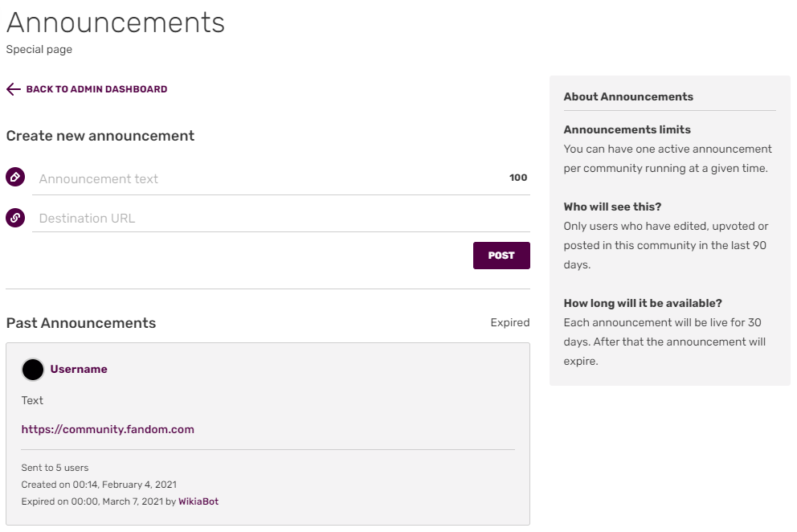Viewport: 797px width, 532px height.
Task: Click the "How long will it be available?" heading
Action: click(643, 303)
